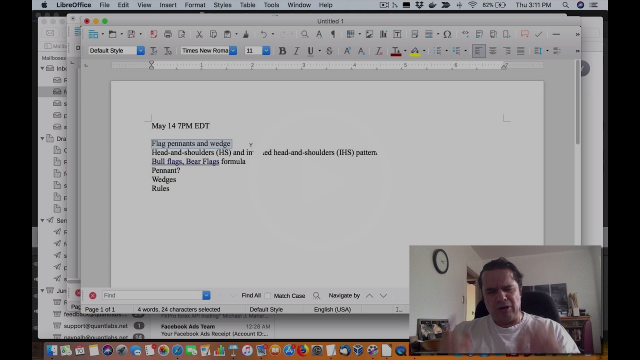Open the Default Style paragraph dropdown
The width and height of the screenshot is (640, 360).
140,51
